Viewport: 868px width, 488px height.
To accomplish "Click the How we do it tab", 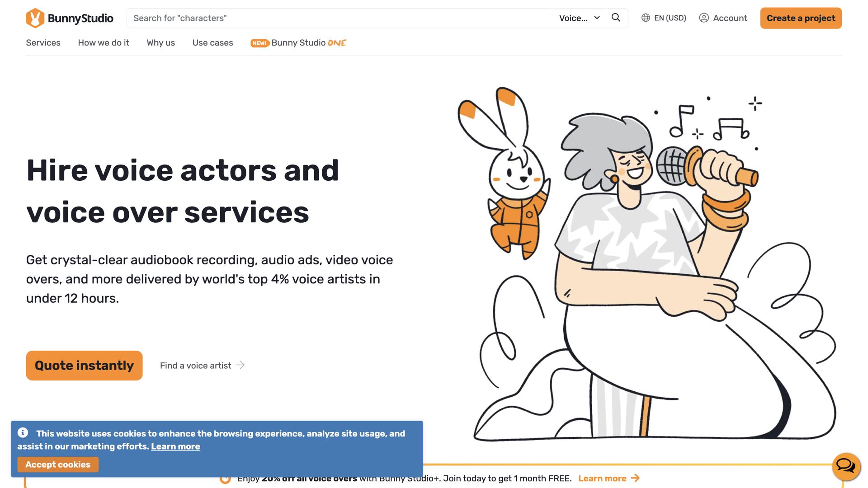I will point(103,42).
